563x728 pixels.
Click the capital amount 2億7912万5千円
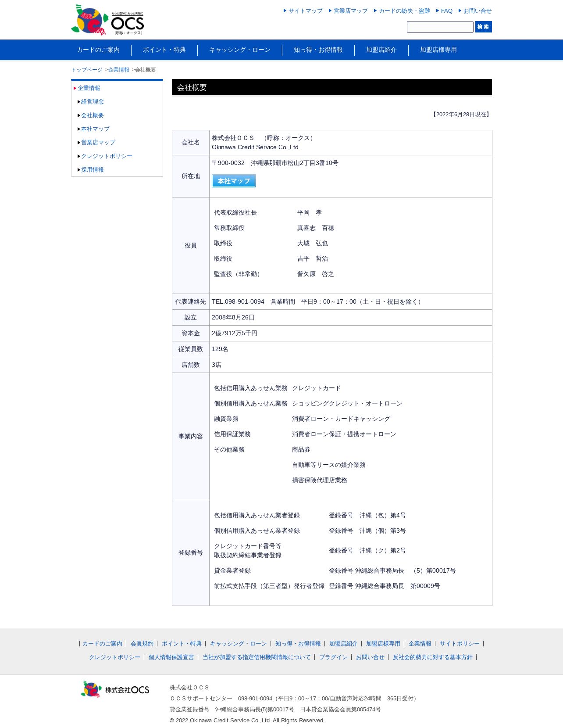click(235, 333)
